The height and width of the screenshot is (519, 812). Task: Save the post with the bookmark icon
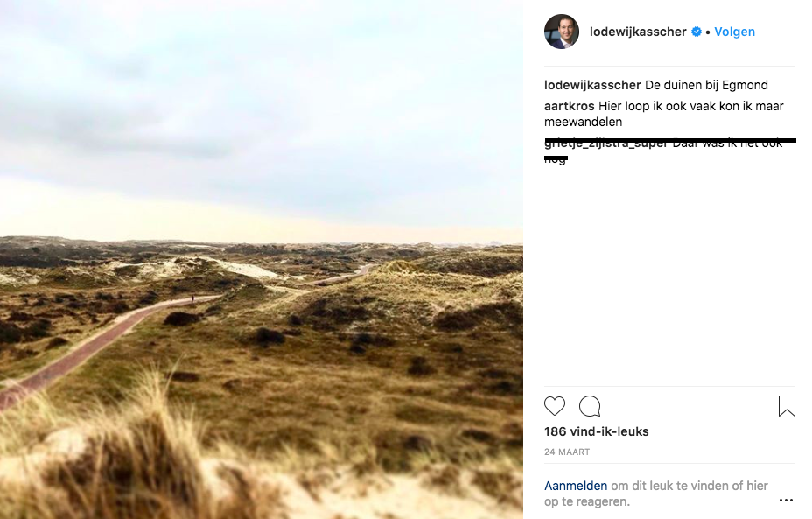786,406
